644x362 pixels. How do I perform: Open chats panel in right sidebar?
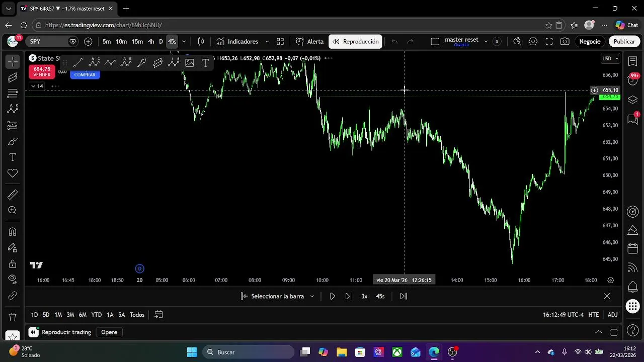[x=633, y=119]
